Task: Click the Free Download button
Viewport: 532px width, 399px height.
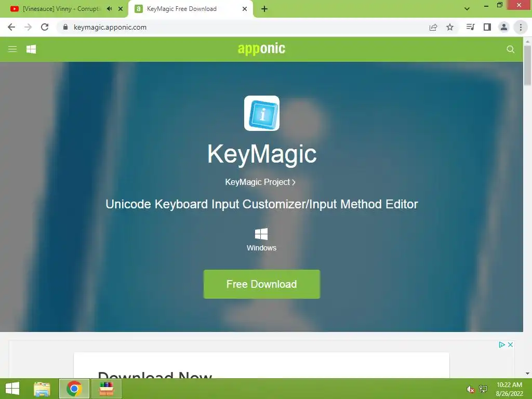Action: click(x=262, y=284)
